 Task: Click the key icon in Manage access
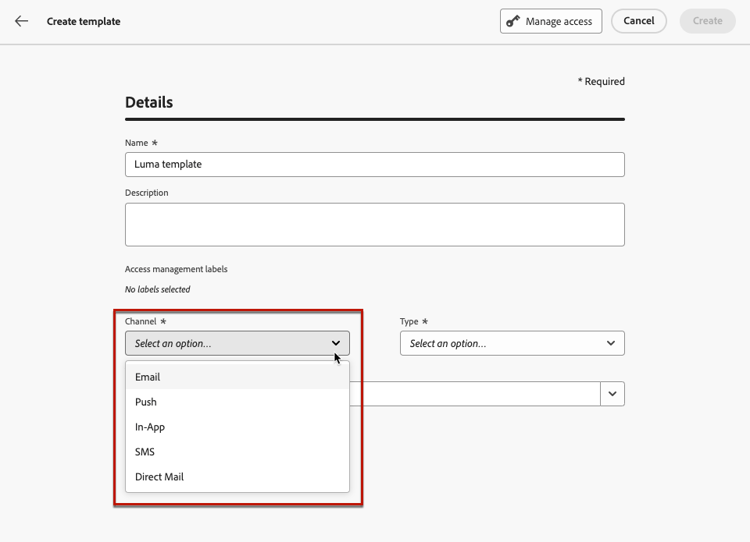[x=513, y=21]
